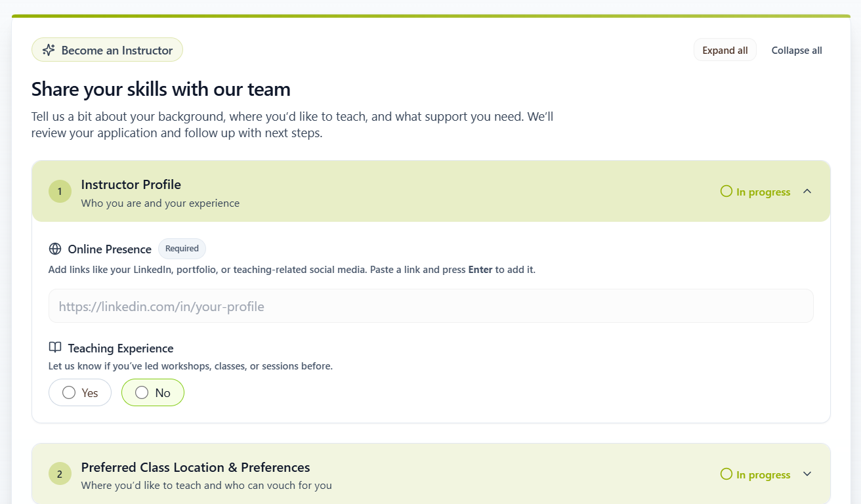
Task: Click the In progress circle icon for Instructor Profile
Action: click(726, 191)
